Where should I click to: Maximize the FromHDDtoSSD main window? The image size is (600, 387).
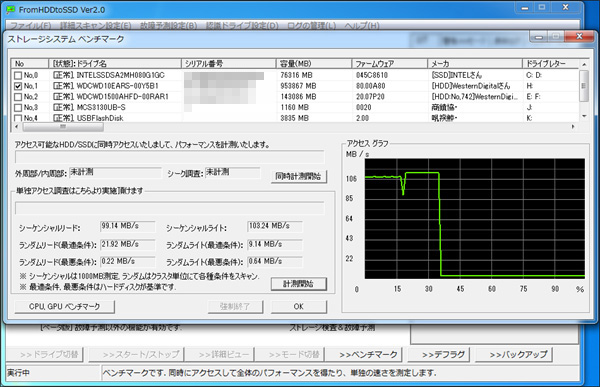point(542,7)
